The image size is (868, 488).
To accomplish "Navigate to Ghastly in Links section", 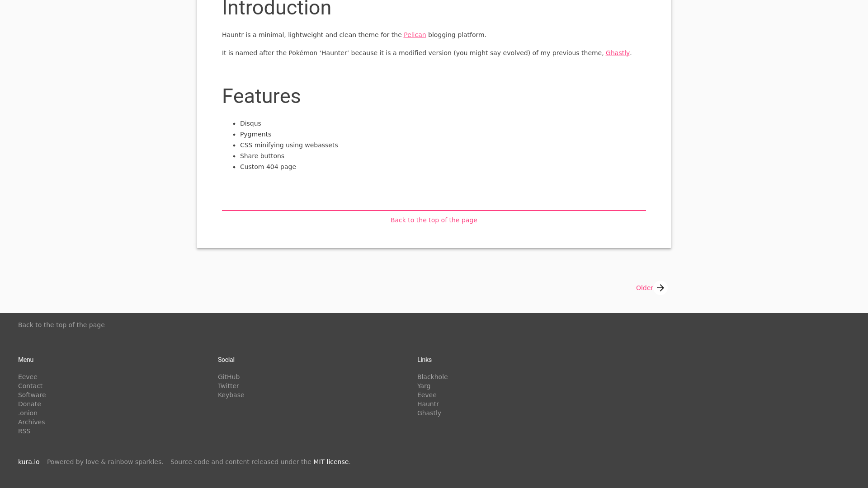I will point(429,413).
